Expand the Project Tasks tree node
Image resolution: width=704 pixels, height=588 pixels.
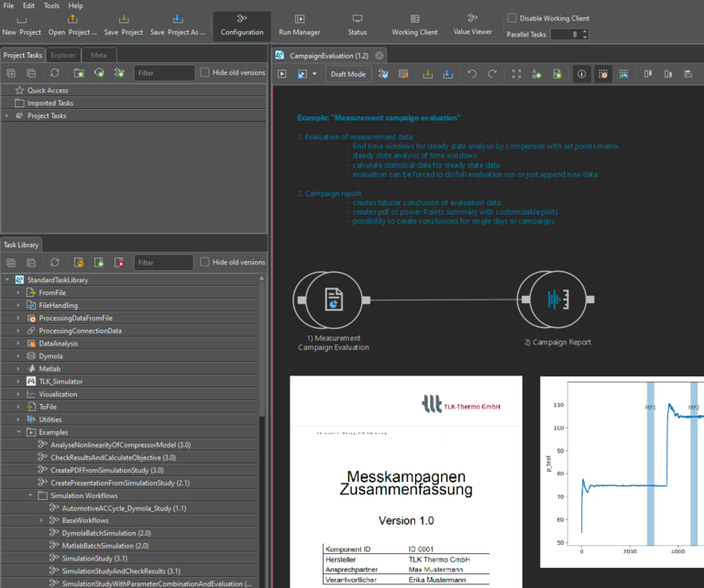(x=6, y=116)
